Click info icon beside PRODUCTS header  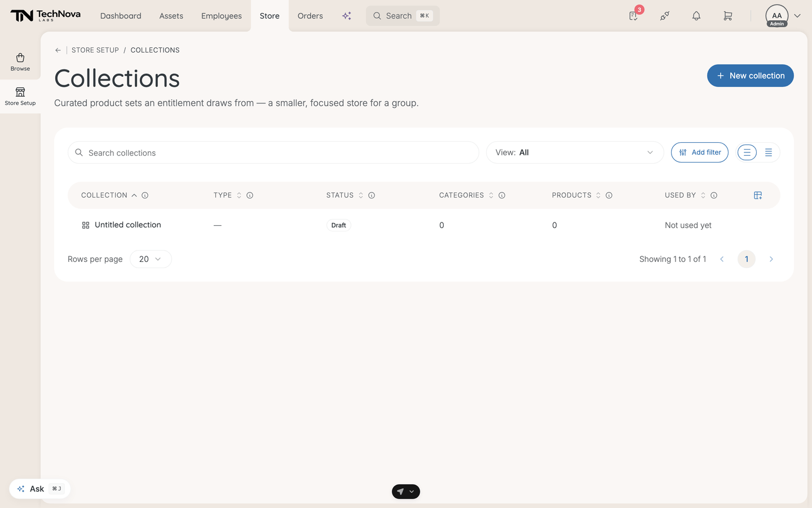(609, 195)
